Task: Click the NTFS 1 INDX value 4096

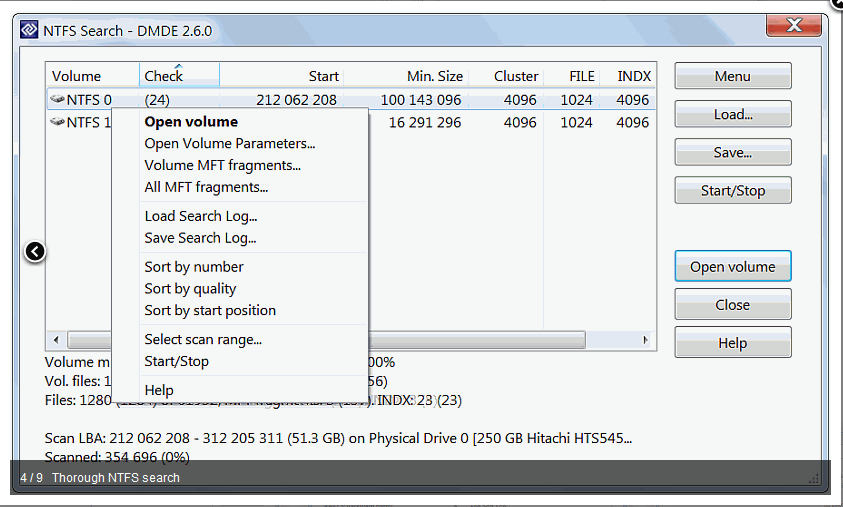Action: tap(632, 123)
